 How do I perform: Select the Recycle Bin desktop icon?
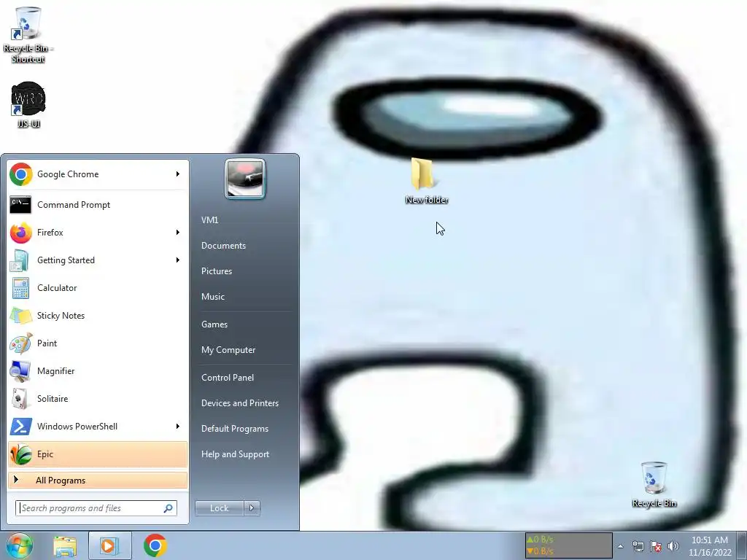tap(654, 485)
